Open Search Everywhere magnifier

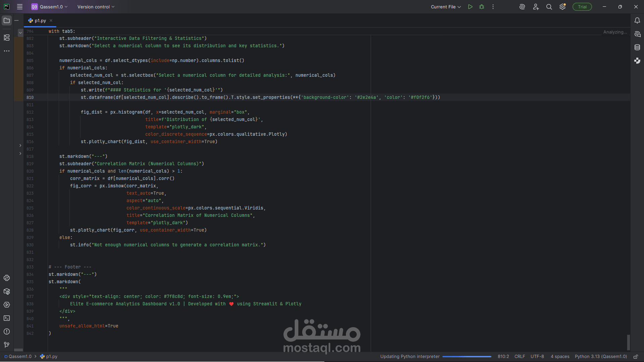tap(549, 7)
